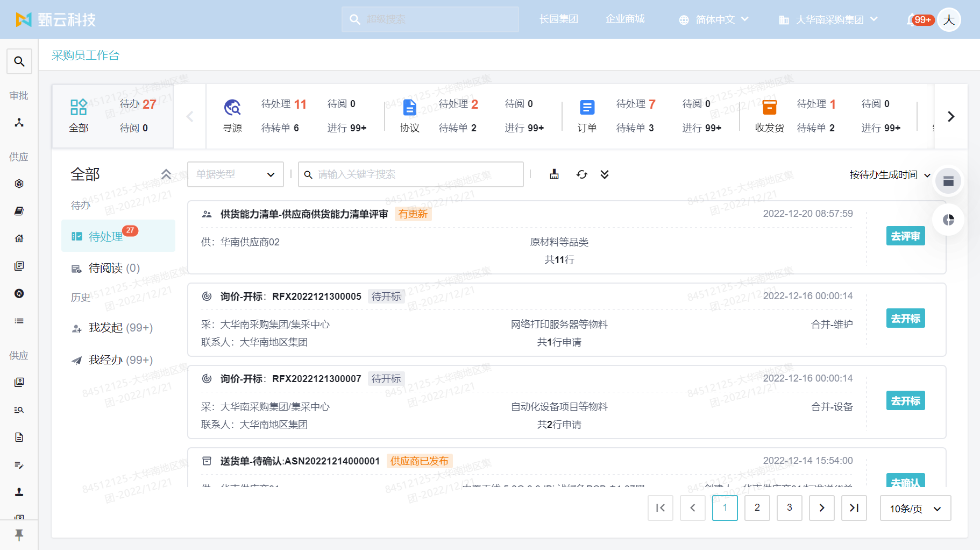
Task: Go to the next page
Action: (822, 508)
